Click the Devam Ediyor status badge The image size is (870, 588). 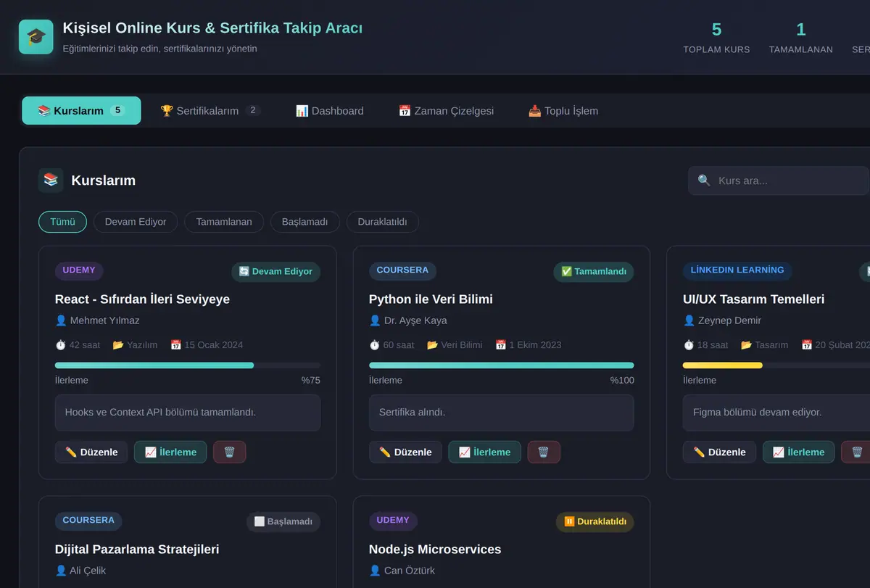[276, 272]
